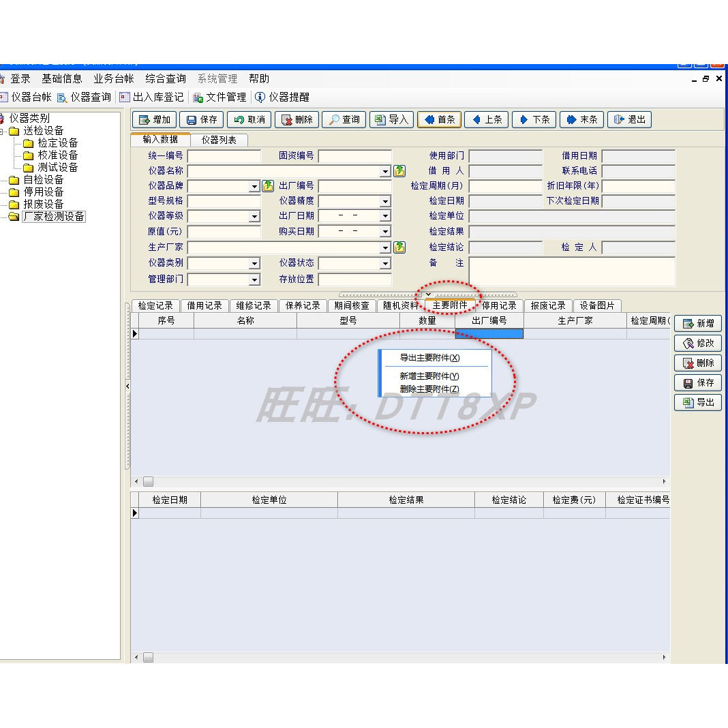The height and width of the screenshot is (728, 728).
Task: Open the 管理部门 dropdown
Action: (x=254, y=280)
